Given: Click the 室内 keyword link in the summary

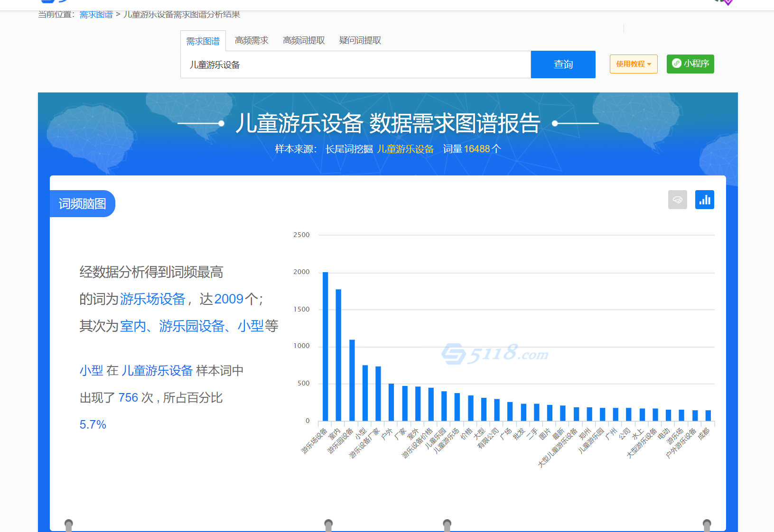Looking at the screenshot, I should (133, 326).
